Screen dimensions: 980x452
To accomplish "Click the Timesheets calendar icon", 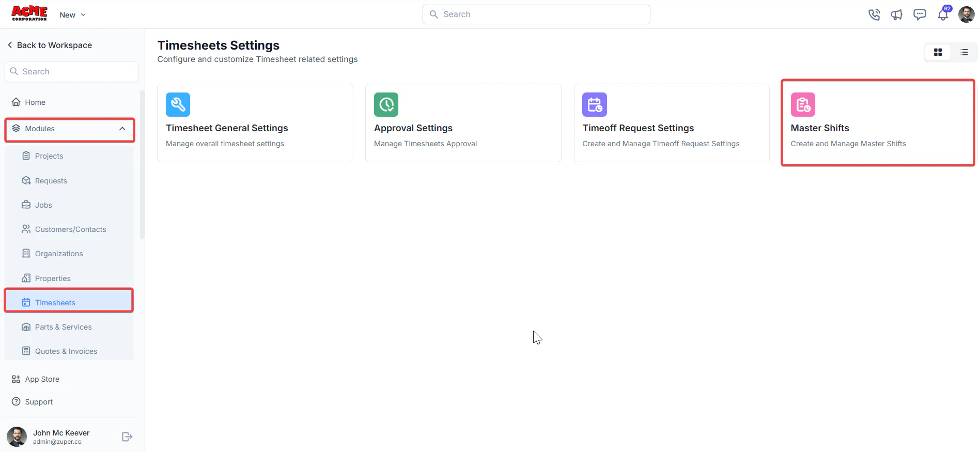I will coord(26,302).
